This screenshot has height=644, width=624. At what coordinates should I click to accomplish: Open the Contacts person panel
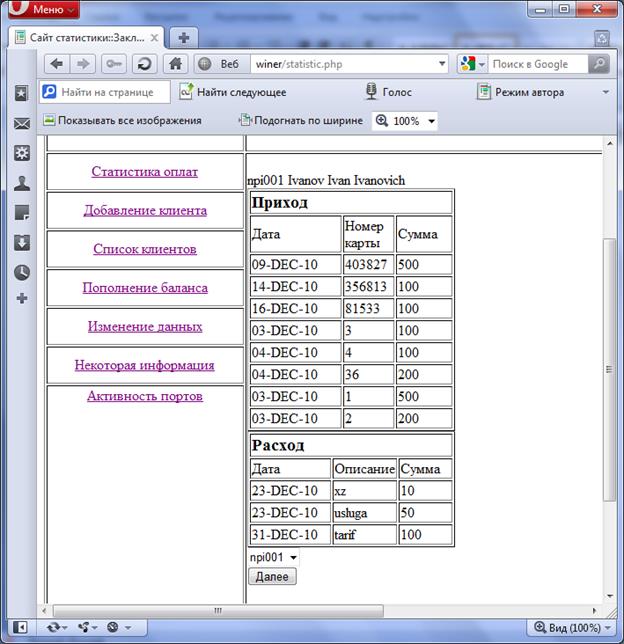[21, 183]
